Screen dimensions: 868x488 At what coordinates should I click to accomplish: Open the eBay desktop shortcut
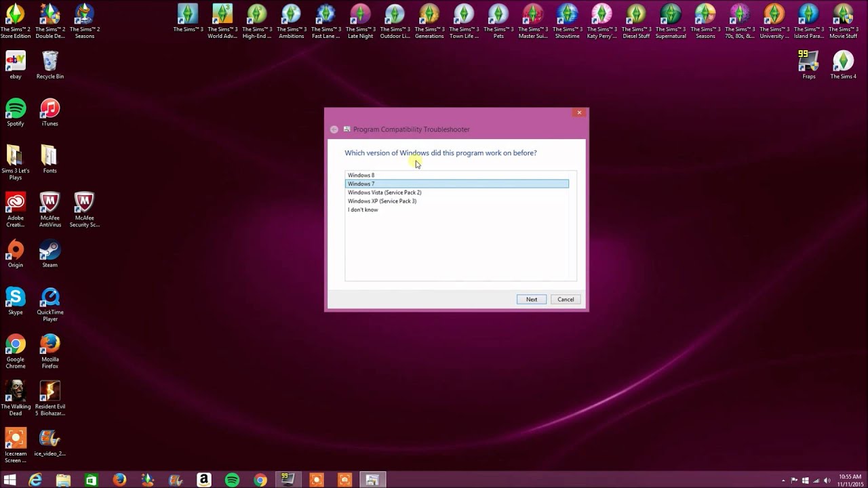[16, 65]
